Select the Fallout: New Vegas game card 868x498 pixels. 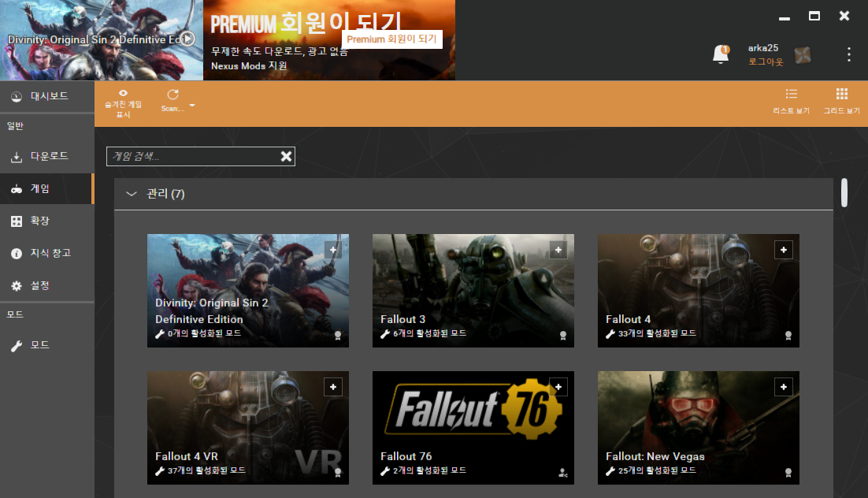699,428
